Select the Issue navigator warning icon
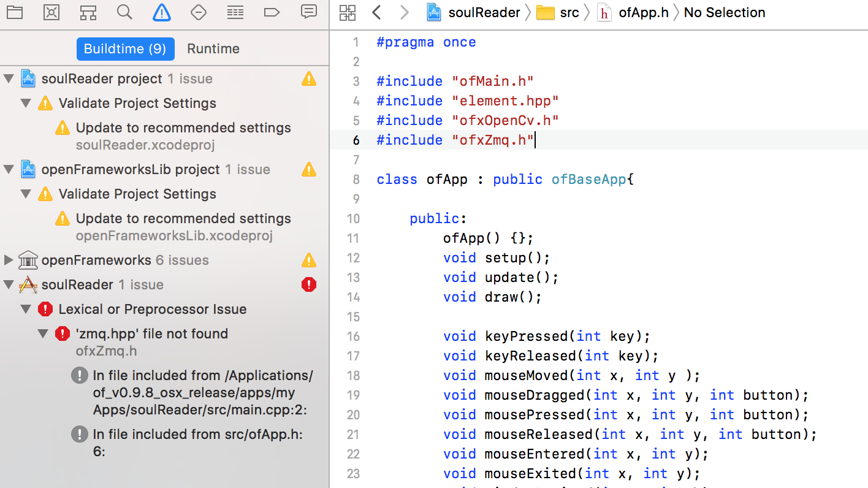Screen dimensions: 868x488 [161, 12]
